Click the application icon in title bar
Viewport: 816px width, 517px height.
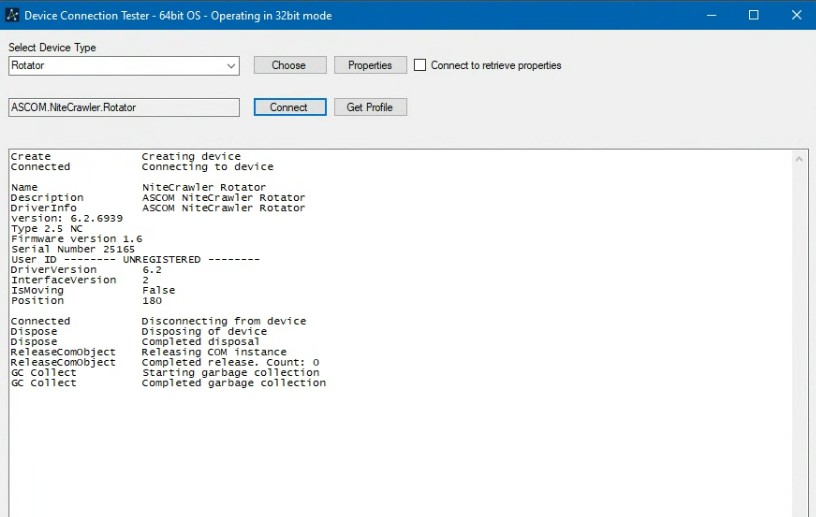(x=12, y=15)
